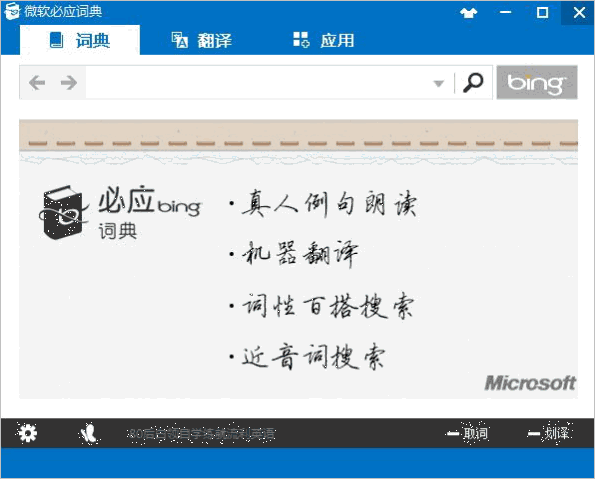The height and width of the screenshot is (479, 595).
Task: Go back with the left arrow
Action: coord(37,82)
